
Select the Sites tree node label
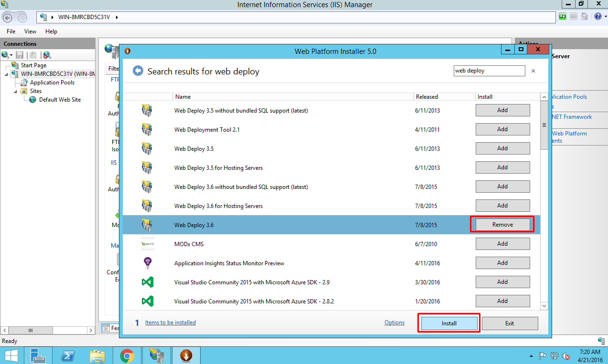36,91
